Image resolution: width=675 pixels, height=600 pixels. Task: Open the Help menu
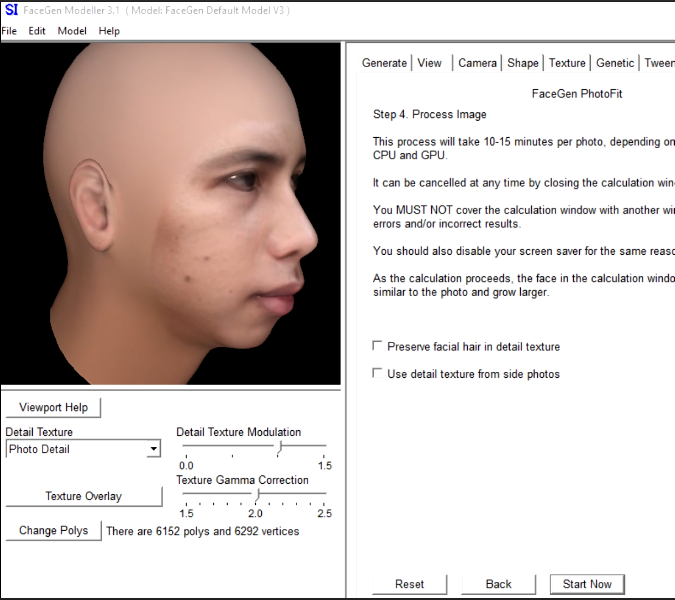tap(109, 31)
